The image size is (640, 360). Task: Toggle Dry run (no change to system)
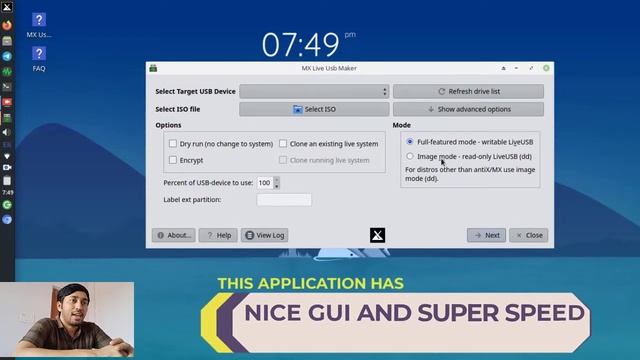pyautogui.click(x=173, y=144)
